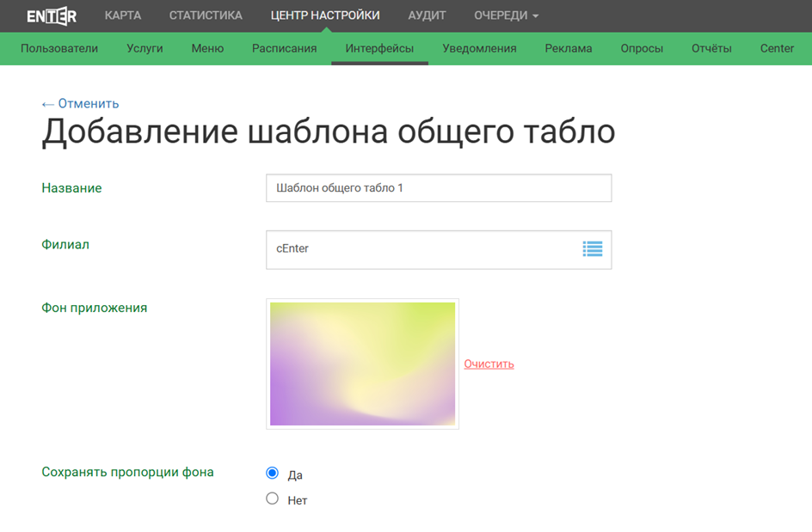
Task: Select Центр настройки in top navigation
Action: [x=325, y=15]
